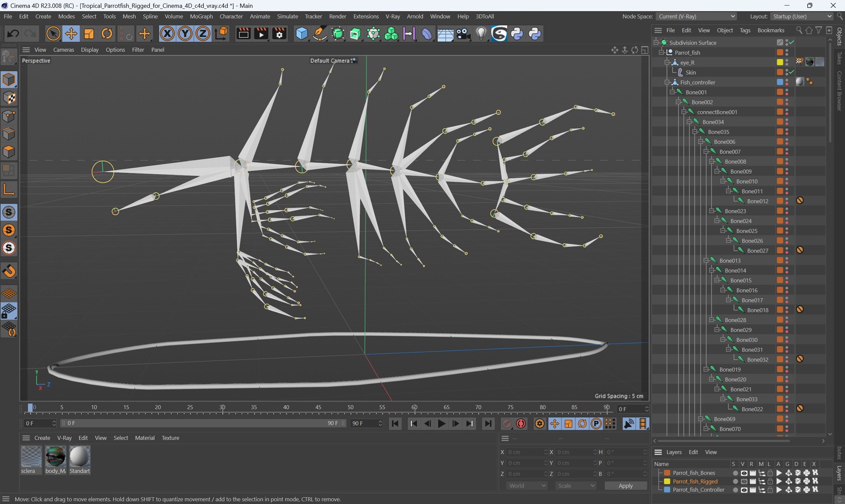Toggle visibility eye for Parrot_fish_Bones layer

[744, 473]
